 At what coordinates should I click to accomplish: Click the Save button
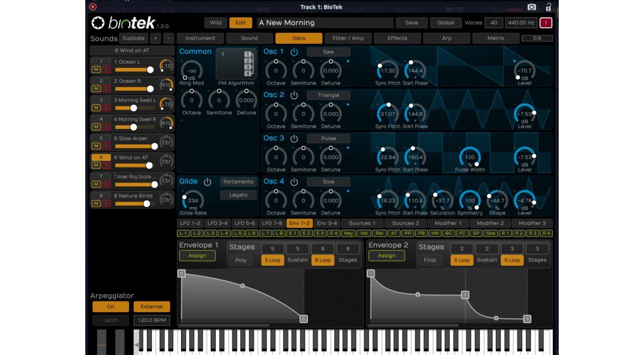[411, 23]
